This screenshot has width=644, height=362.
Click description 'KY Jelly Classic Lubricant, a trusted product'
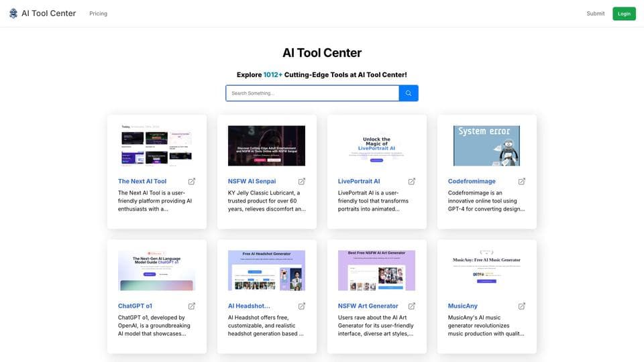click(267, 200)
